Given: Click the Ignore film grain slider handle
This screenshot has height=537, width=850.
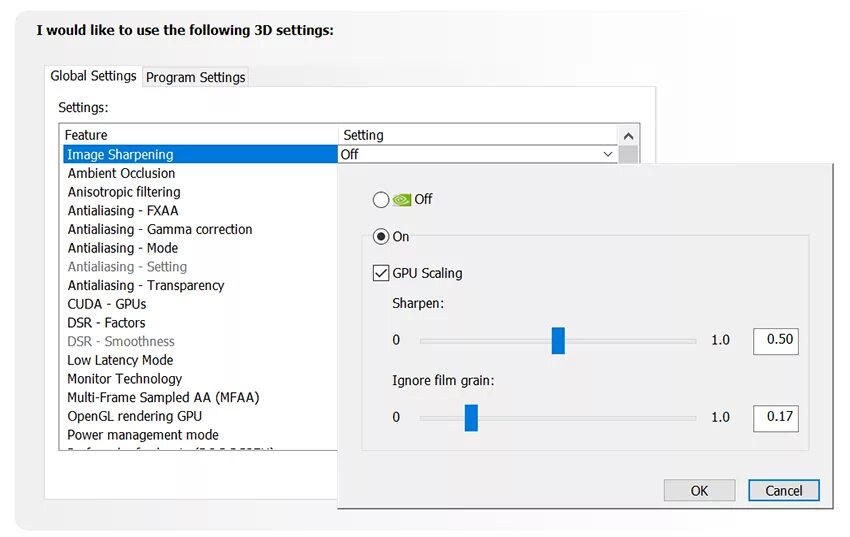Looking at the screenshot, I should pos(471,417).
